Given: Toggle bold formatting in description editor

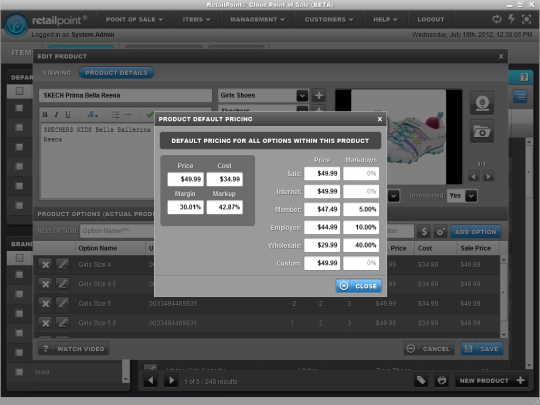Looking at the screenshot, I should [x=45, y=115].
